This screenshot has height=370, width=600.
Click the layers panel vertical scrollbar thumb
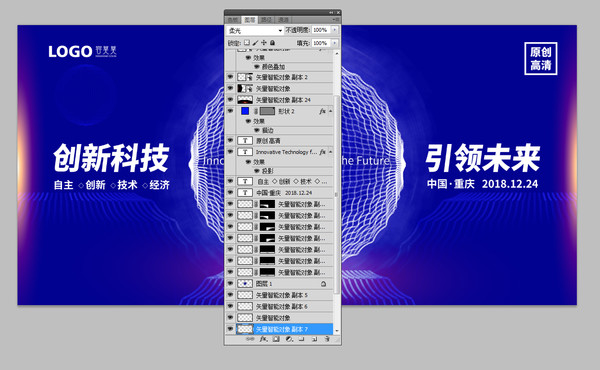click(337, 194)
